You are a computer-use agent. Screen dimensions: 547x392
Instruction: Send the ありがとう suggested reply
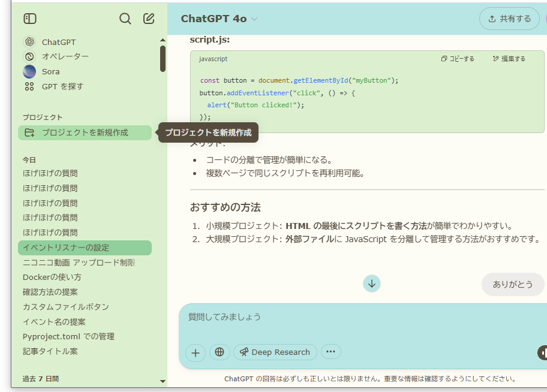512,284
